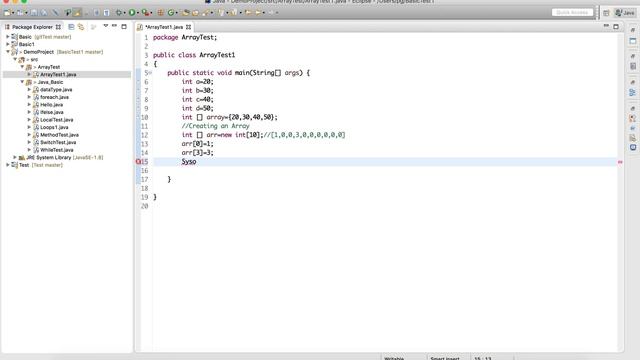Switch to the Java perspective button
Screen dimensions: 640x360
pyautogui.click(x=625, y=13)
